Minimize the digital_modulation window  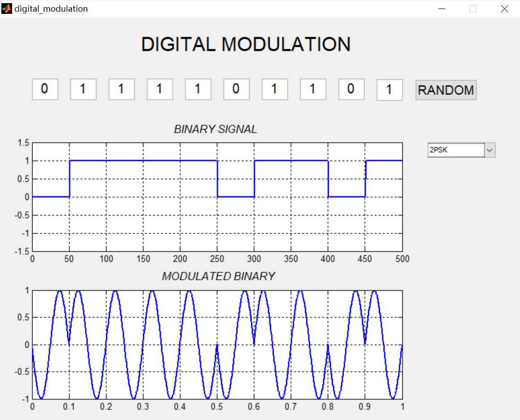(442, 9)
